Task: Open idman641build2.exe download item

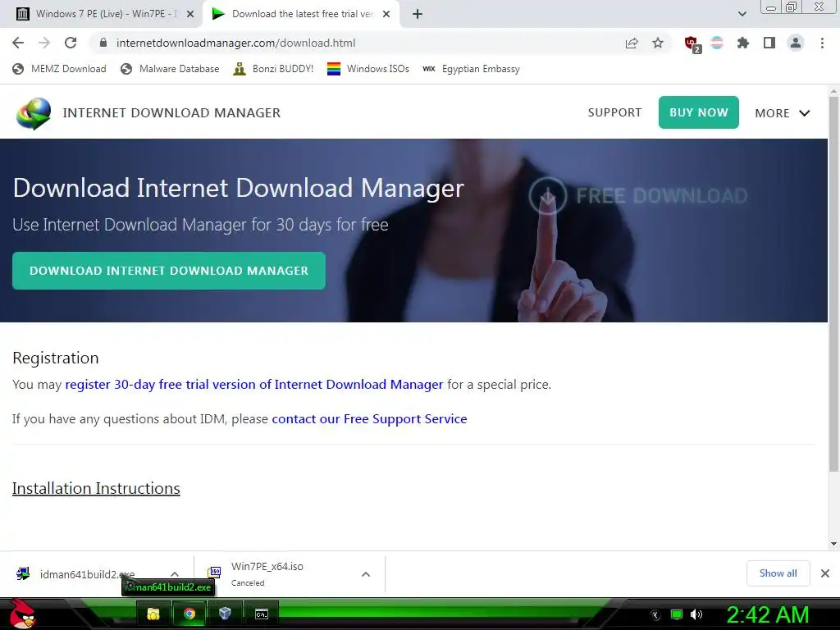Action: click(x=87, y=574)
